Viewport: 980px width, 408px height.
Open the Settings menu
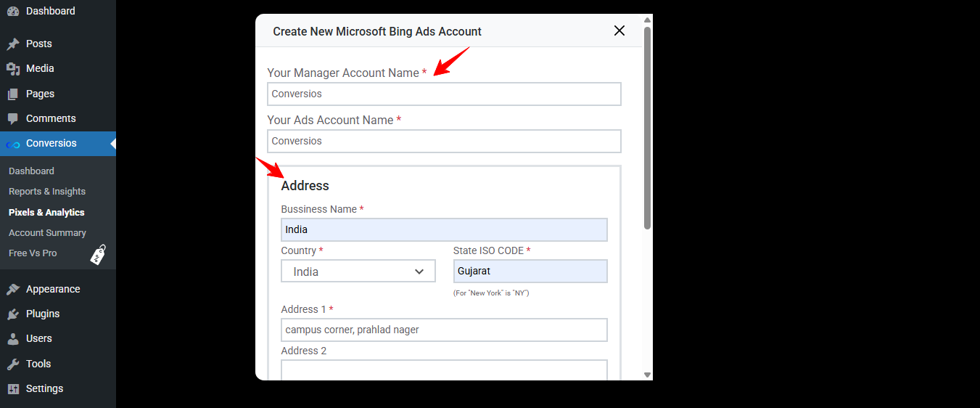[58, 388]
